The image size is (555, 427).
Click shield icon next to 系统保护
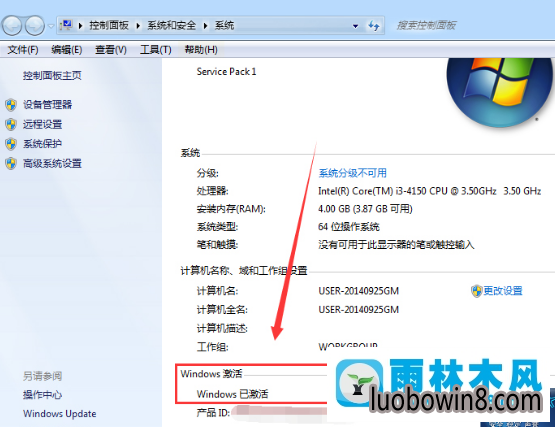pyautogui.click(x=11, y=144)
